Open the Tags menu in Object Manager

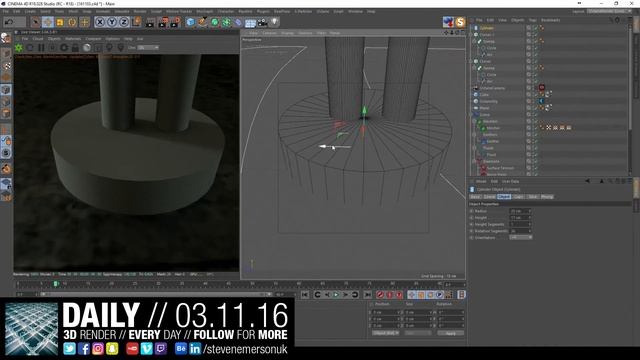(x=532, y=20)
